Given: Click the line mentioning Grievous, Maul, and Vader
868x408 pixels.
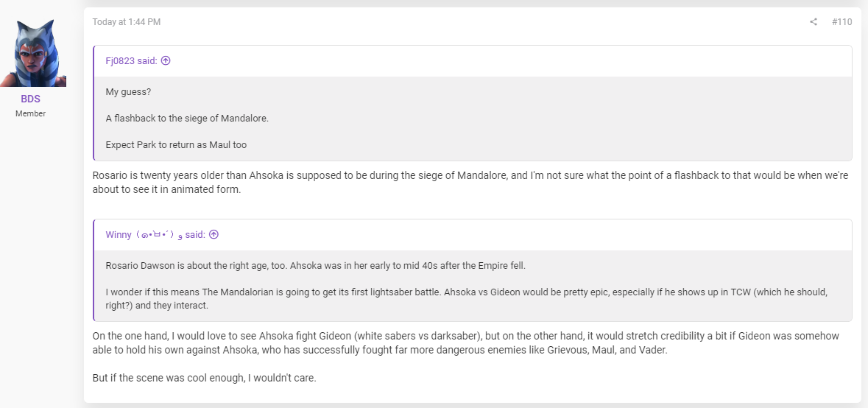Looking at the screenshot, I should point(381,351).
